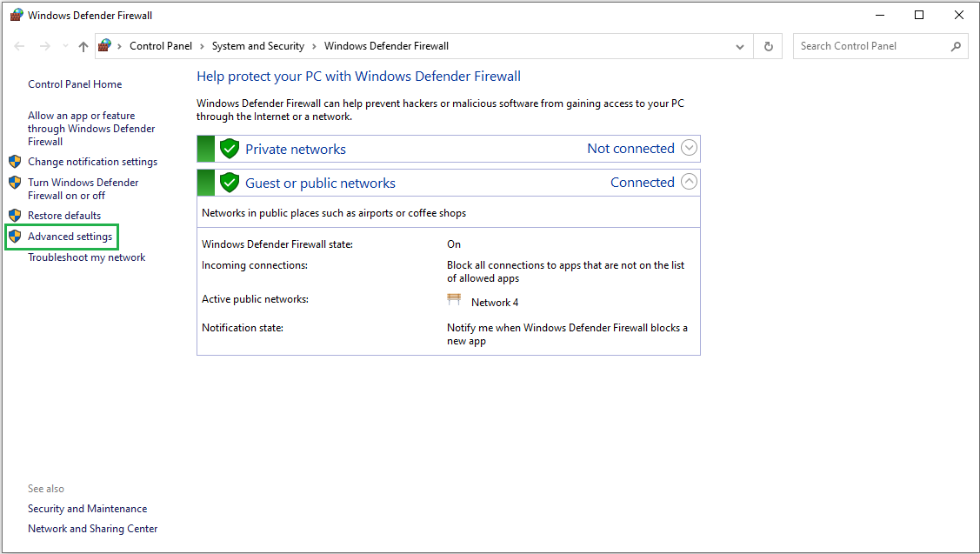Go up one level with the up arrow
Image resolution: width=980 pixels, height=554 pixels.
point(83,46)
